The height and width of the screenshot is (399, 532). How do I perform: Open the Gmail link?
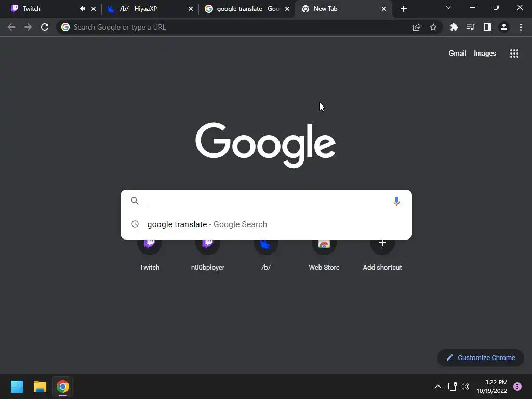click(x=457, y=54)
